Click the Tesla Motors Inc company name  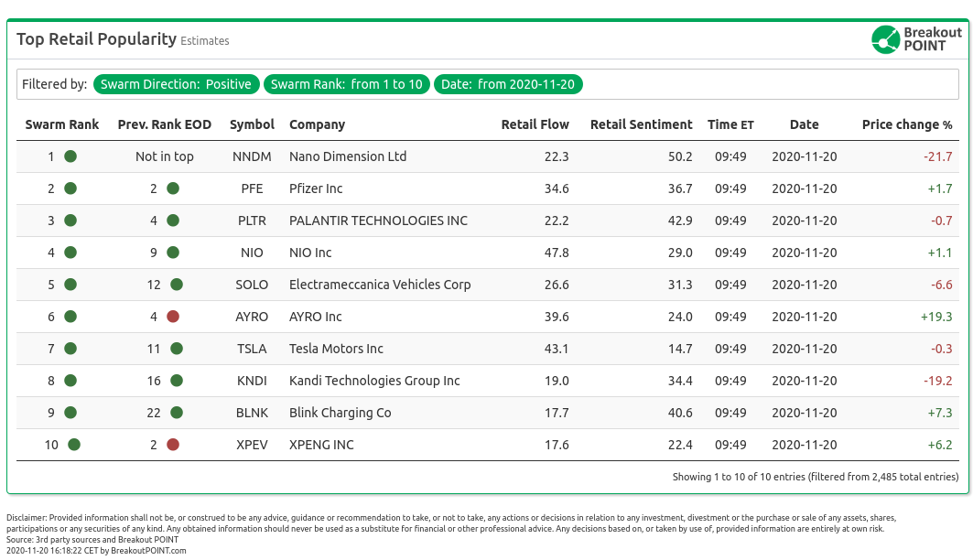coord(336,349)
